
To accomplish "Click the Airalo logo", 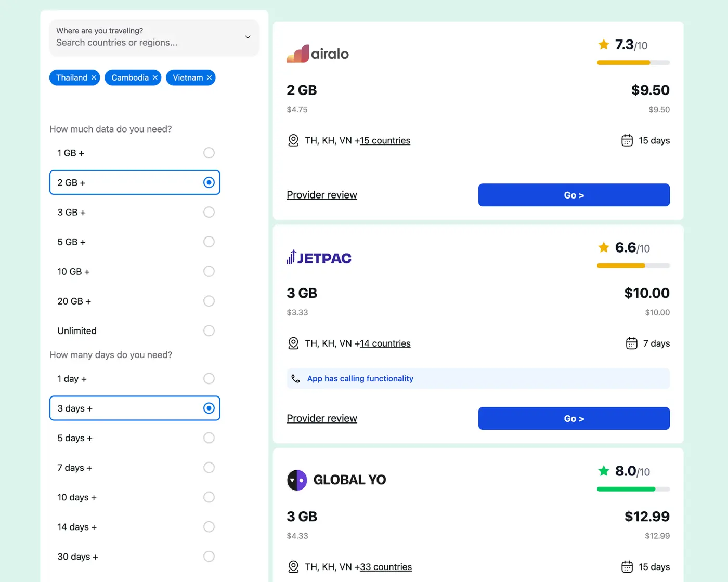I will (x=318, y=54).
